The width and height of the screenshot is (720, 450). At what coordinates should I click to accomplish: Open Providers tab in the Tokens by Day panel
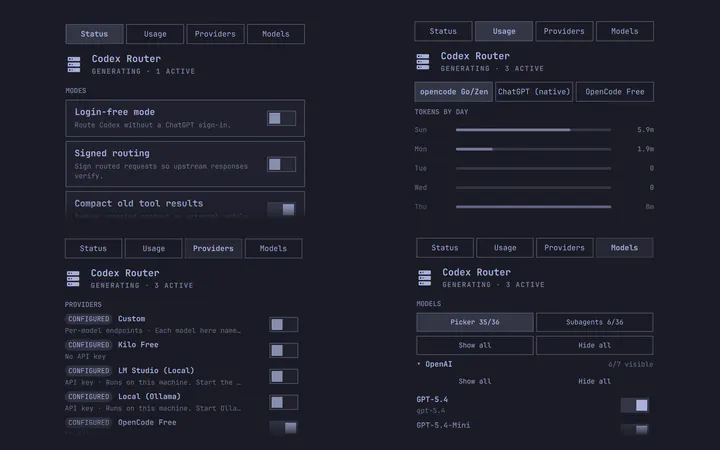click(564, 31)
